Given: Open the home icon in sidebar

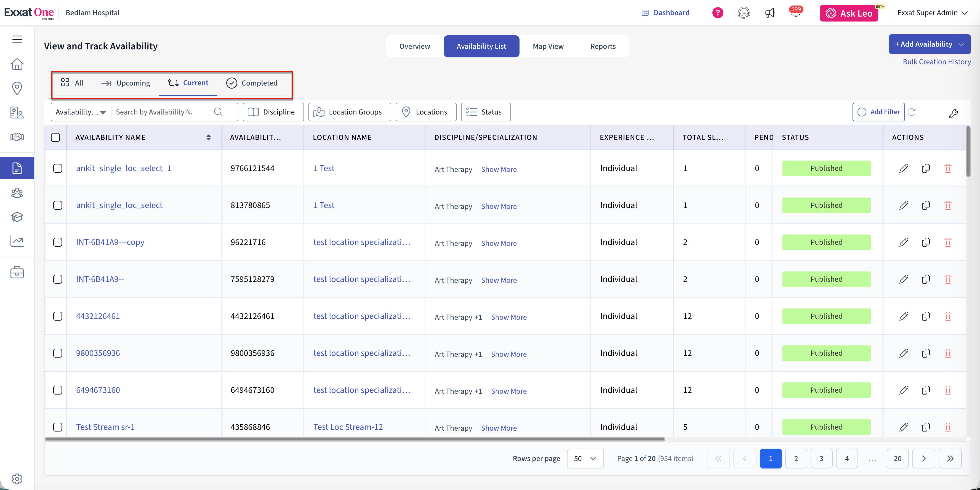Looking at the screenshot, I should pyautogui.click(x=17, y=64).
